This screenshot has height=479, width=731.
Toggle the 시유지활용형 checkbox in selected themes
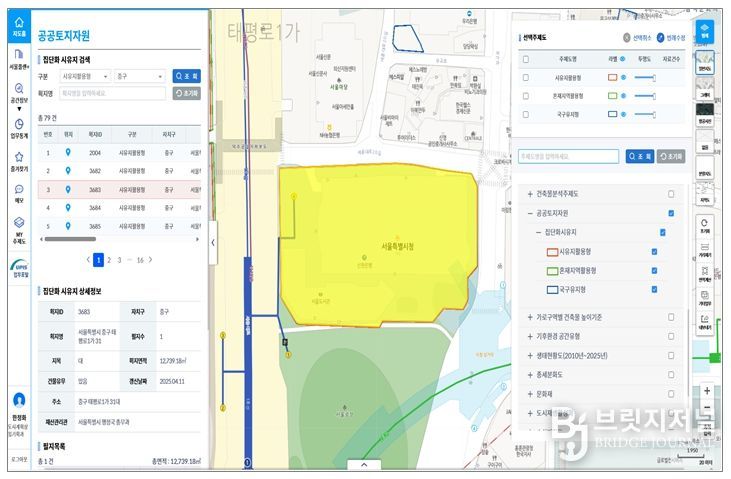click(526, 77)
